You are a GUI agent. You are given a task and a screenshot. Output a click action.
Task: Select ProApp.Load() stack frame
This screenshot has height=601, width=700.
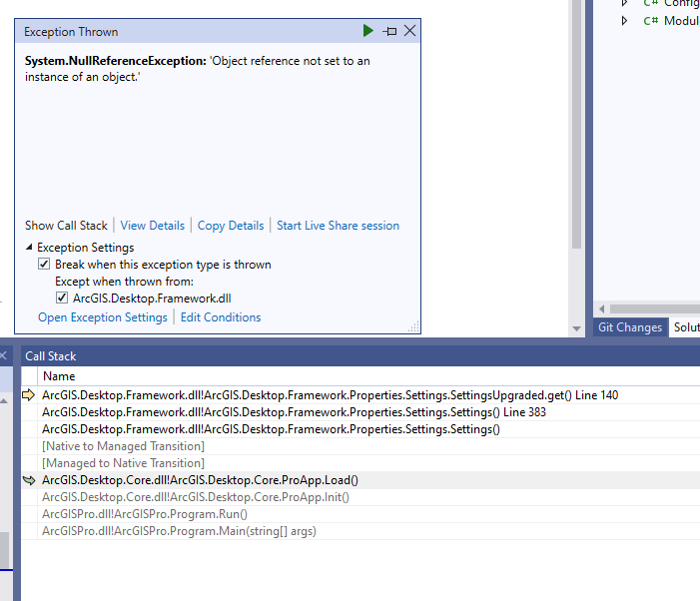(200, 480)
